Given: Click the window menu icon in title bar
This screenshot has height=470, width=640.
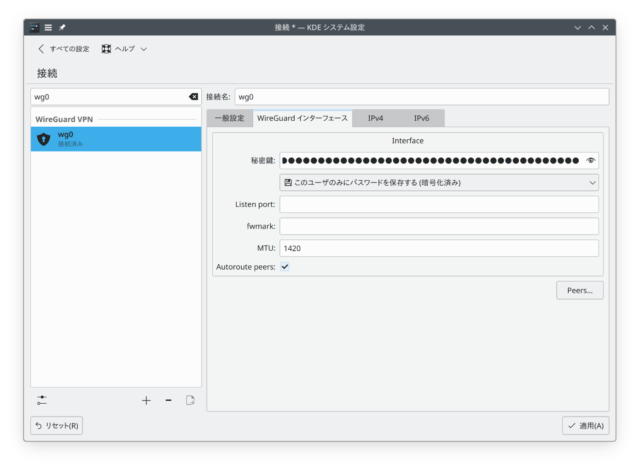Looking at the screenshot, I should click(35, 27).
